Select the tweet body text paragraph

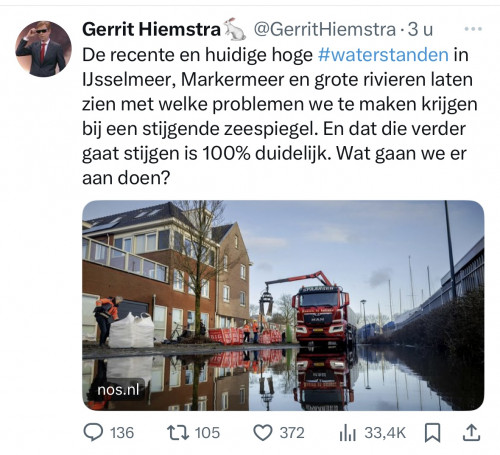(x=280, y=116)
